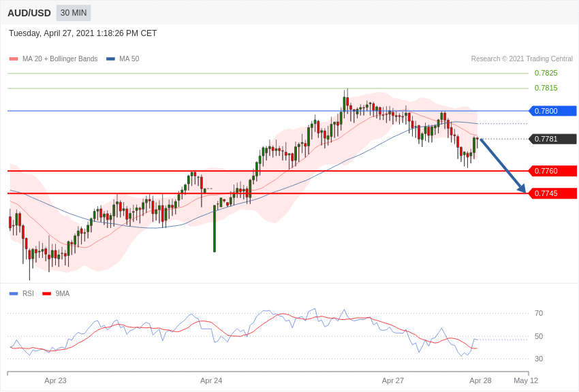Click the blue 0.7800 pivot price tag
The height and width of the screenshot is (392, 579).
[553, 111]
